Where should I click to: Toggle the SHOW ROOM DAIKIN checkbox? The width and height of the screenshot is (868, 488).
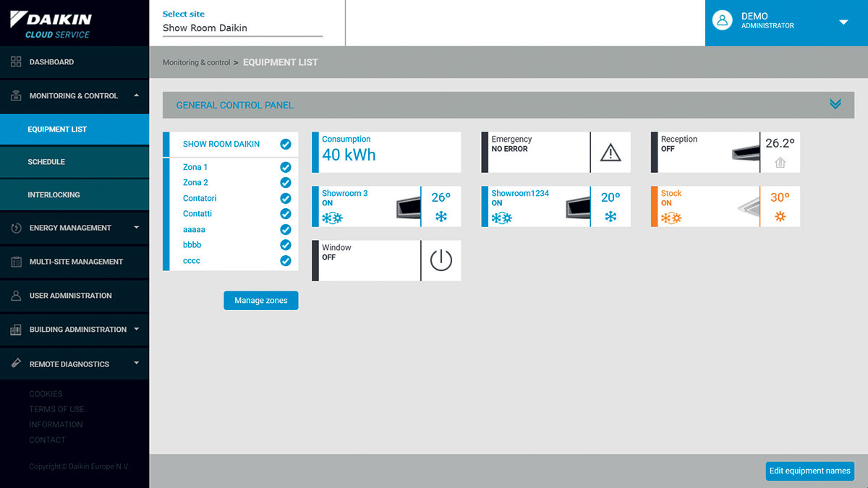(285, 144)
